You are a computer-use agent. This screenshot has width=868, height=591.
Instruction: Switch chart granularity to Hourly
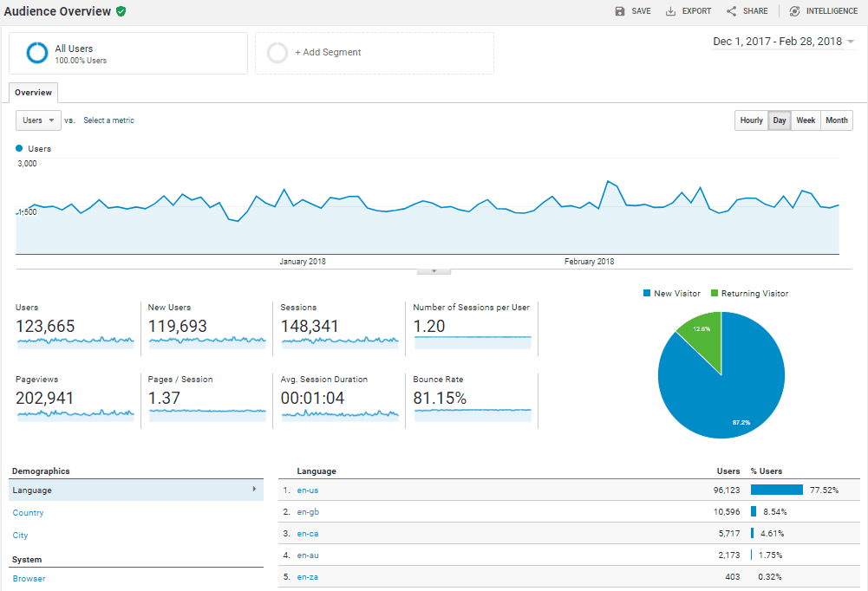point(751,120)
